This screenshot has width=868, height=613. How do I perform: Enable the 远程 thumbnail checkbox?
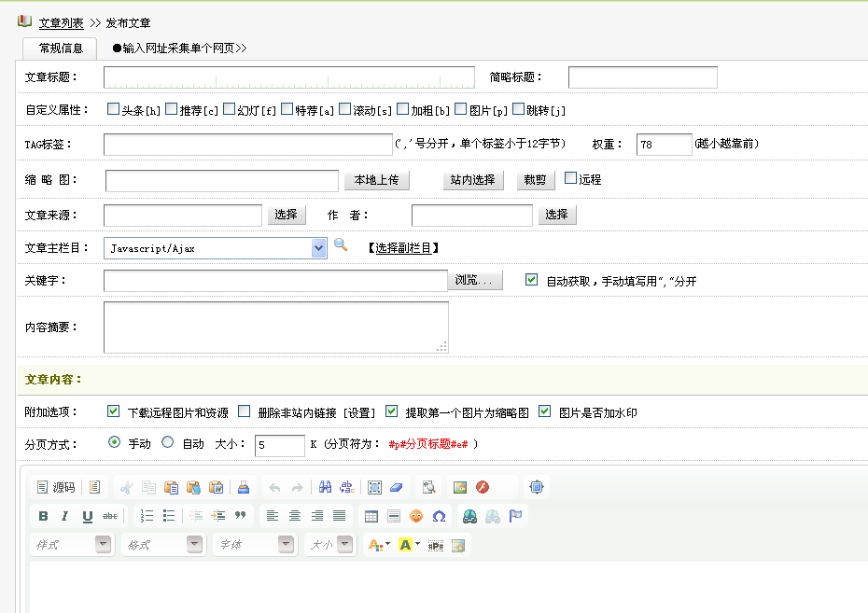[x=571, y=178]
